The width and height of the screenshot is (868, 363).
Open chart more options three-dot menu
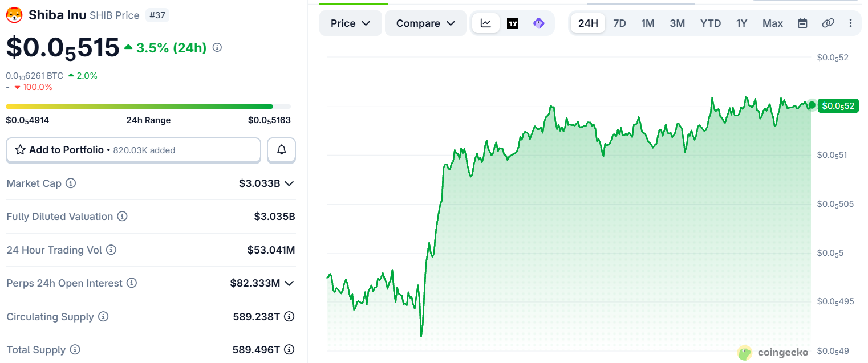[x=851, y=23]
